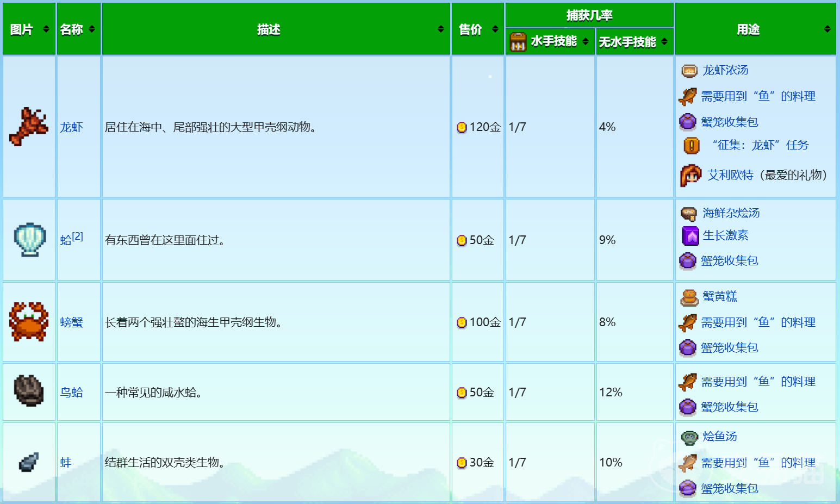Click the gold coin icon beside 30金
This screenshot has height=504, width=840.
tap(462, 463)
